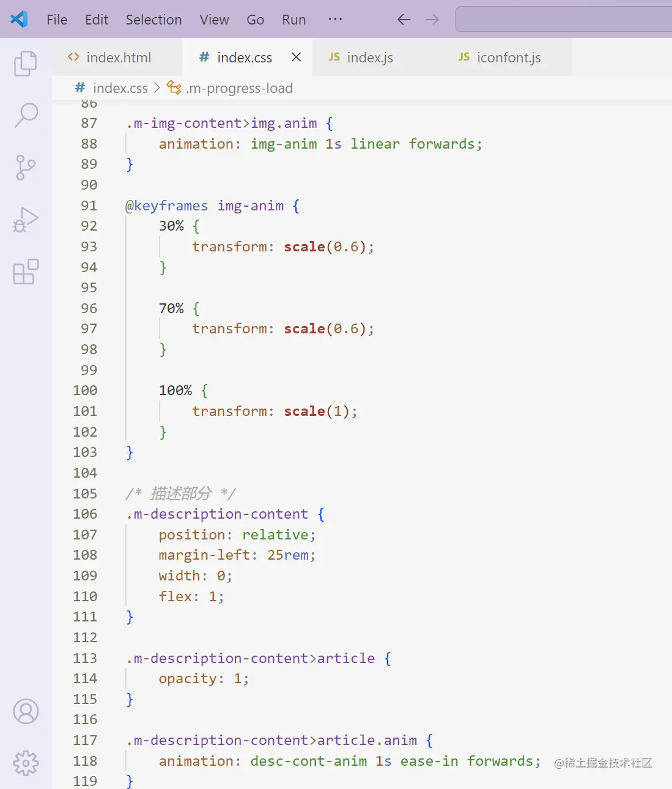Click 'margin-left: 25rem;' declaration

[237, 555]
